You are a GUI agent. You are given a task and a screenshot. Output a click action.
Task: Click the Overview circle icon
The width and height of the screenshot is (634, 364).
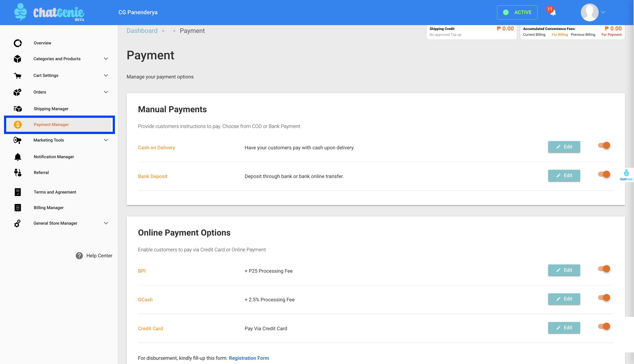(18, 43)
